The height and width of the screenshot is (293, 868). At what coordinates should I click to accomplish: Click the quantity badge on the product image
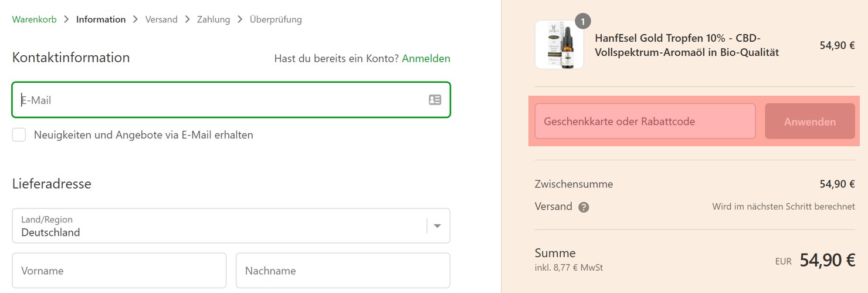click(582, 22)
